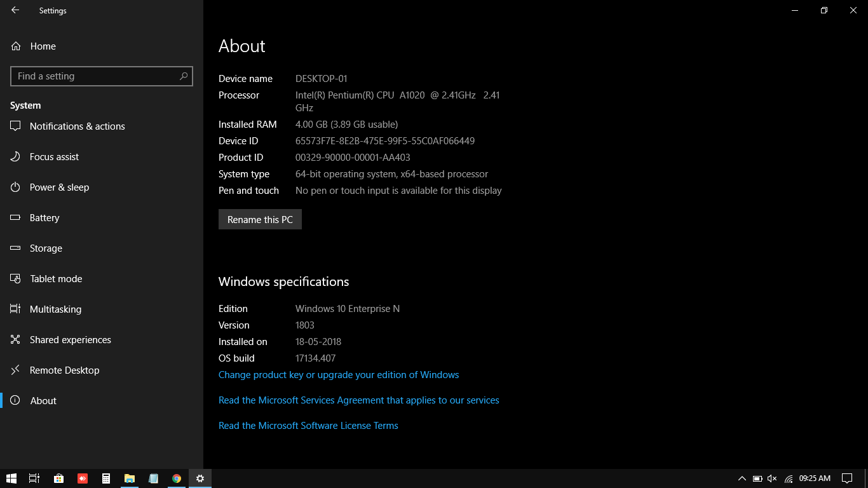
Task: Click the Intel Pentium processor text
Action: (398, 102)
